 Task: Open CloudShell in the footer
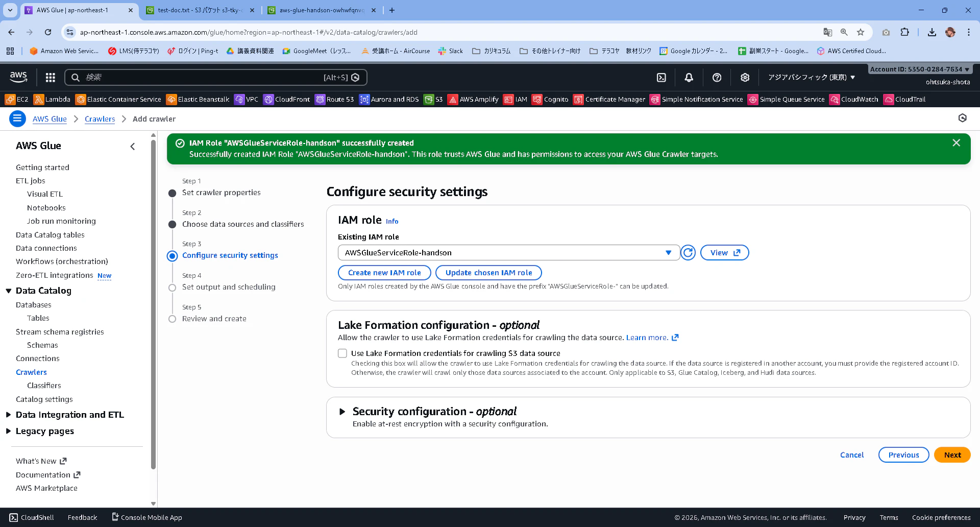(x=32, y=517)
